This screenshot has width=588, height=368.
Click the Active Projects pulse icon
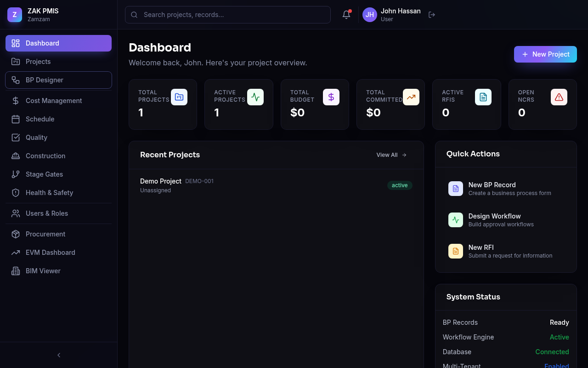coord(255,97)
